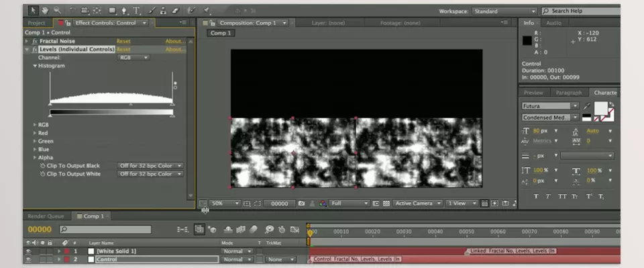644x268 pixels.
Task: Expand the Alpha channel group
Action: coord(35,157)
